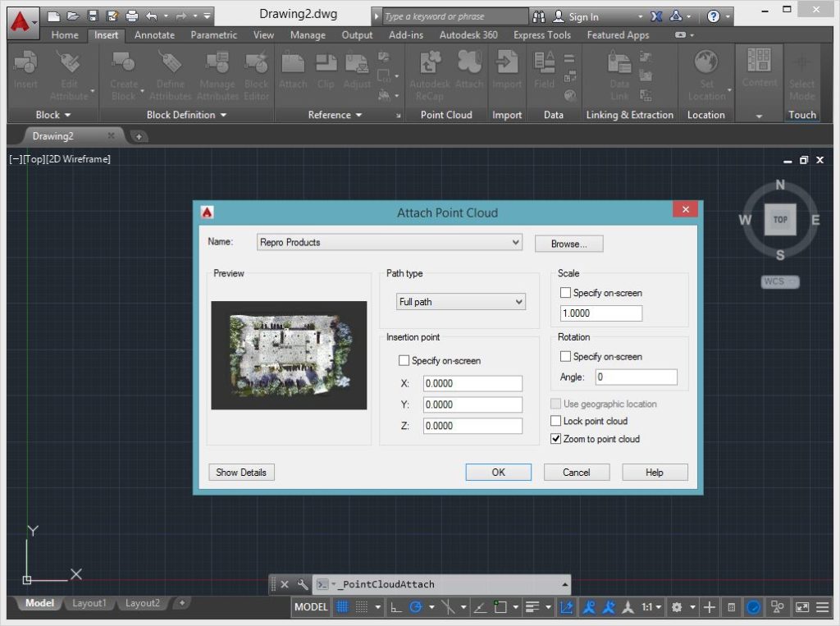Toggle hardware acceleration in the status bar
Image resolution: width=840 pixels, height=626 pixels.
[753, 606]
